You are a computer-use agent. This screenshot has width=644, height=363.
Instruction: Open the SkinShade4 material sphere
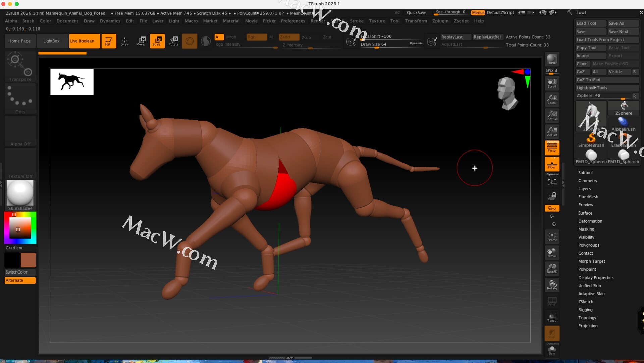(20, 193)
